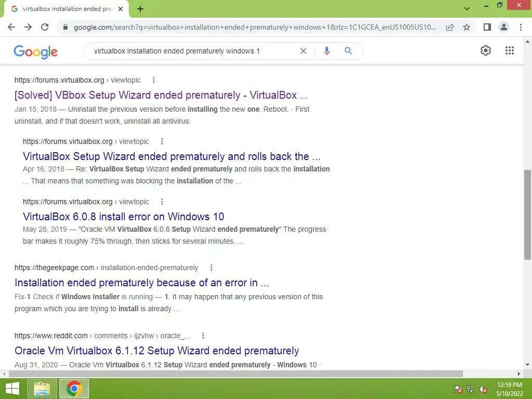Open Chrome's three-dot menu

click(x=521, y=27)
